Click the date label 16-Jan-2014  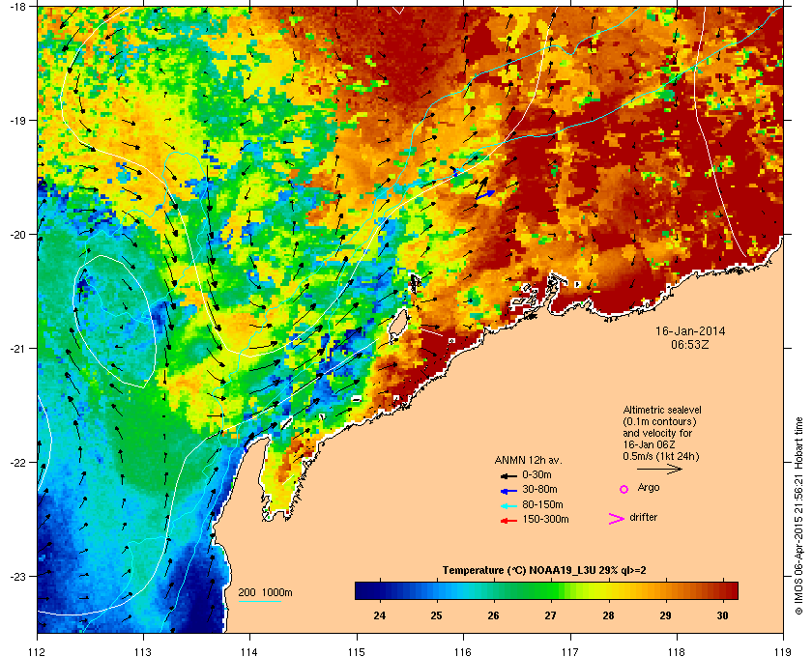pyautogui.click(x=690, y=330)
